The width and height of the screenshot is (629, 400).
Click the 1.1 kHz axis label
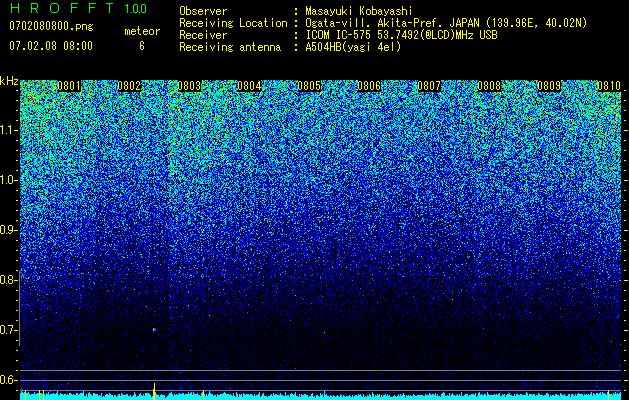tap(8, 130)
